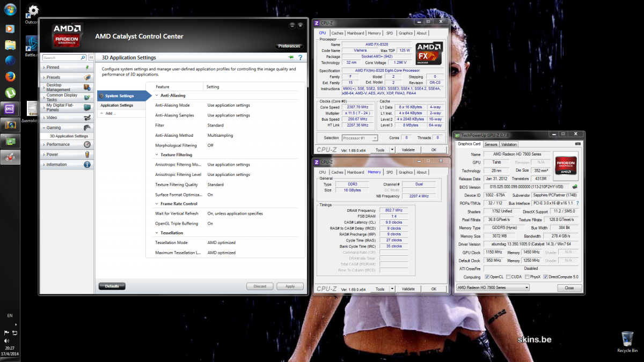Open Catalyst help question mark icon
Screen dimensions: 644x362
coord(301,57)
